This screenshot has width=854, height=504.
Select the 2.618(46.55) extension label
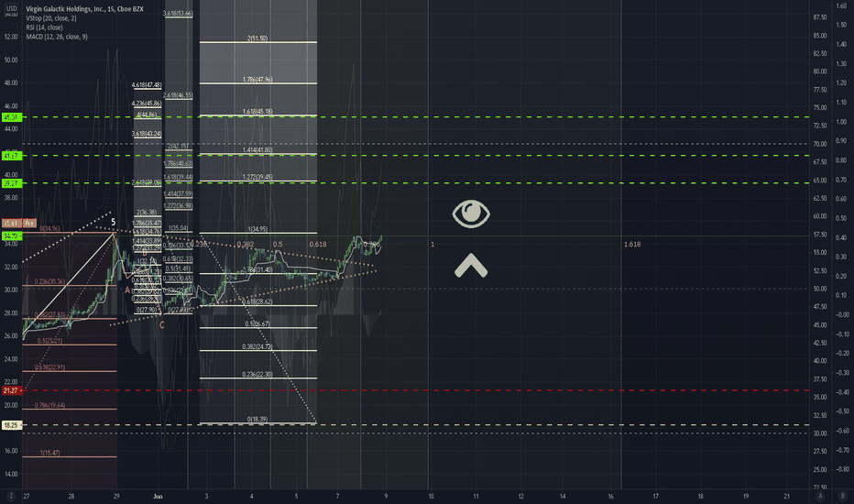click(178, 95)
